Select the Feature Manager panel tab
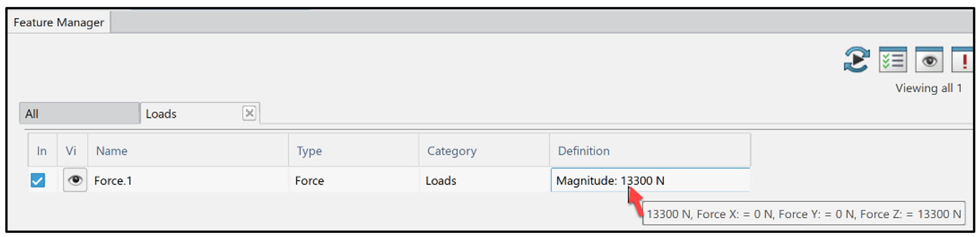The height and width of the screenshot is (237, 980). click(59, 22)
